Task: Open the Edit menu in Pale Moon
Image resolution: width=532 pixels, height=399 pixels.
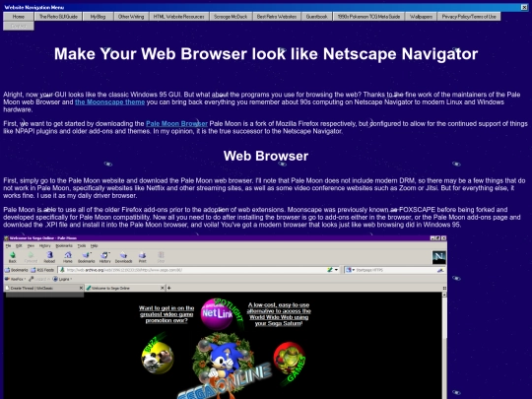Action: [19, 245]
